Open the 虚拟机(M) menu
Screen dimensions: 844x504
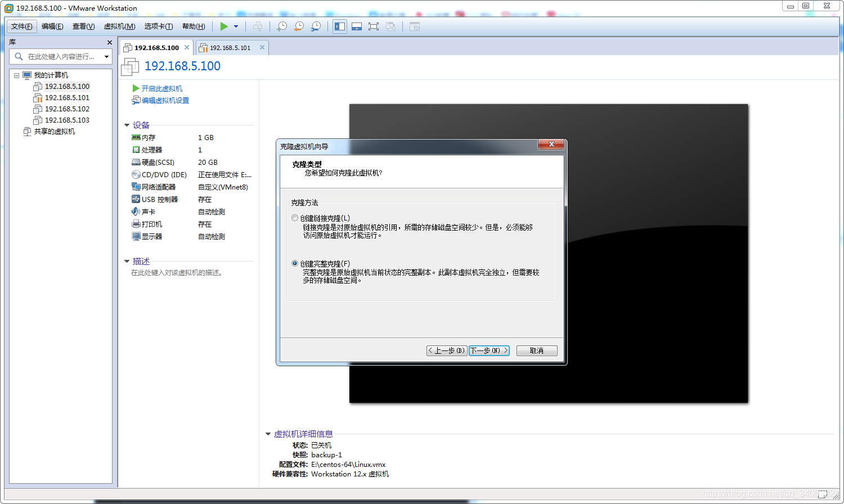pos(119,26)
